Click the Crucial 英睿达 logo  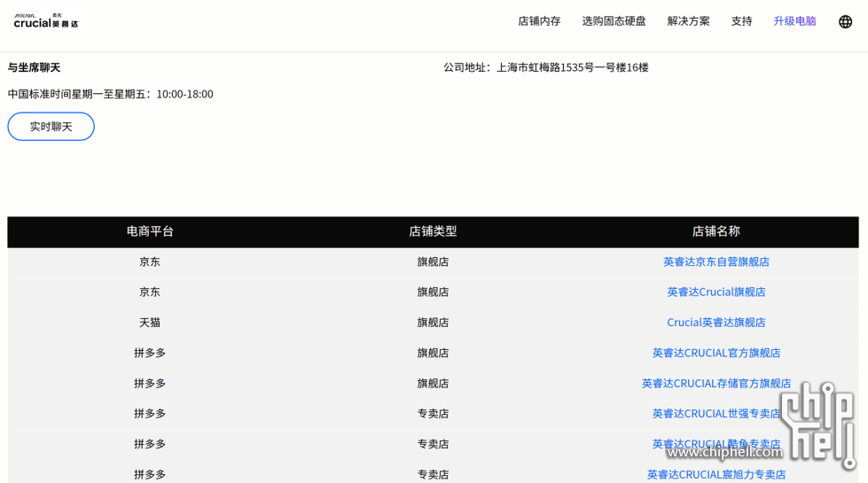(46, 21)
